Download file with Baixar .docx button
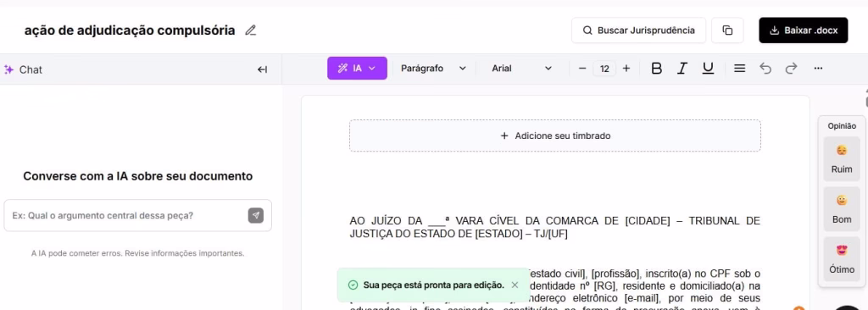868x310 pixels. 804,30
